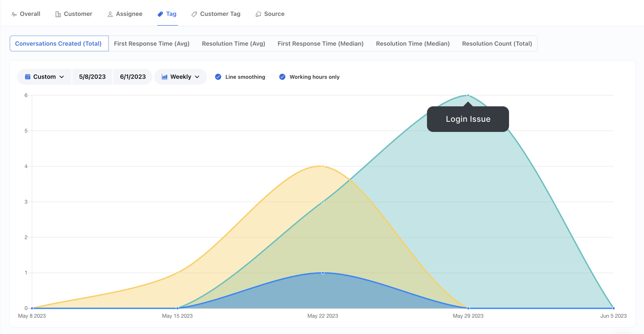Click the Overall pulse icon
Image resolution: width=644 pixels, height=334 pixels.
tap(14, 14)
